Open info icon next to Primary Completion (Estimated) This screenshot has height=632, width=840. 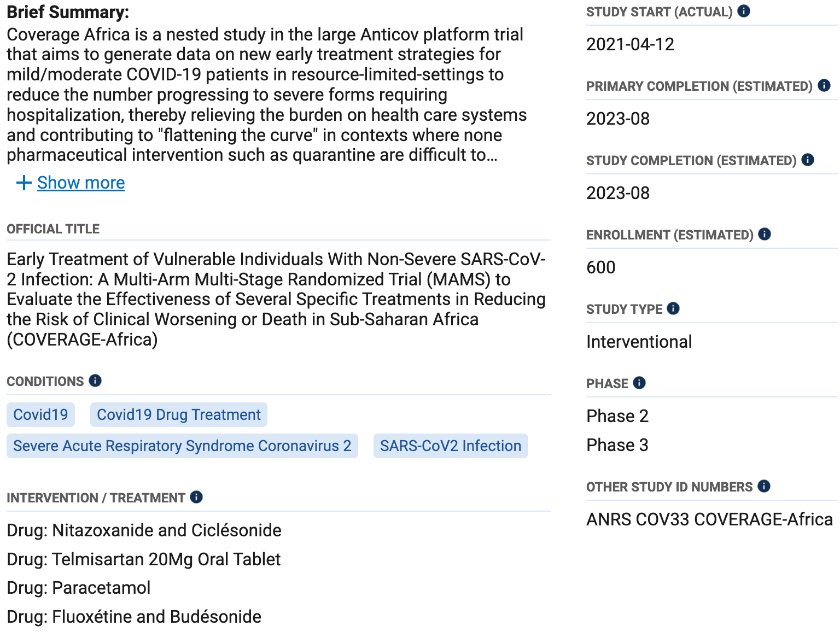coord(824,85)
